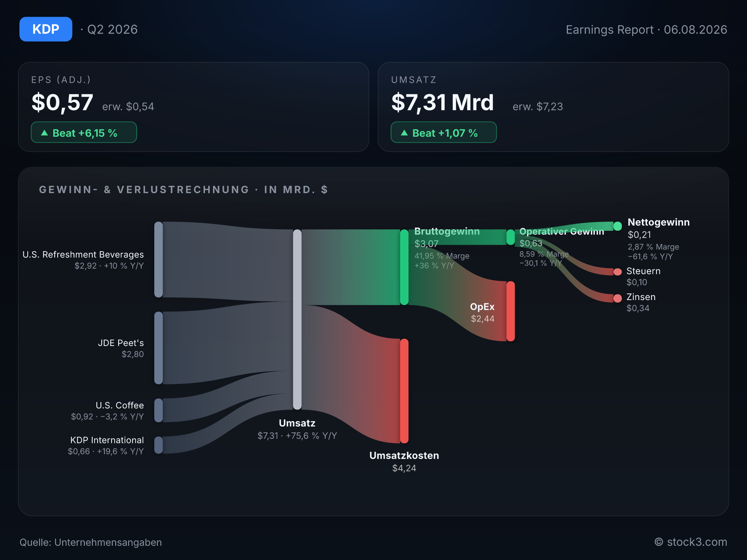The width and height of the screenshot is (747, 560).
Task: Click the Steuern label
Action: click(643, 271)
